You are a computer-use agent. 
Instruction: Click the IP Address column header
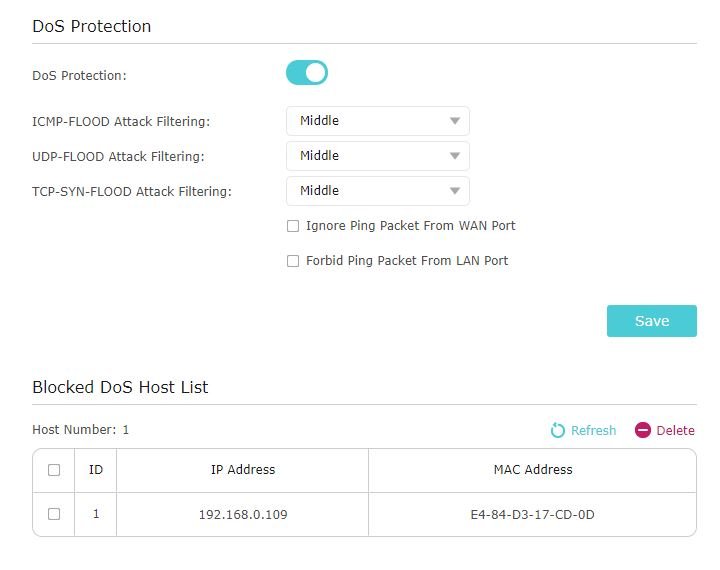(x=242, y=470)
